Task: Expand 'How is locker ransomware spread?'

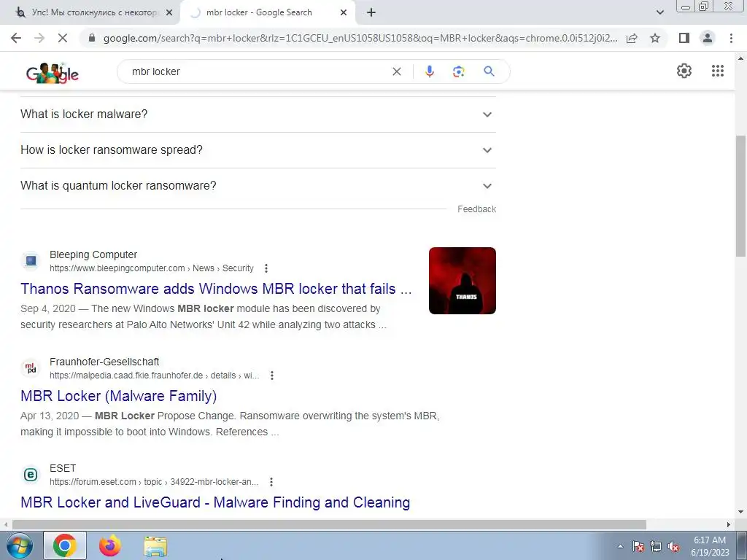Action: click(258, 150)
